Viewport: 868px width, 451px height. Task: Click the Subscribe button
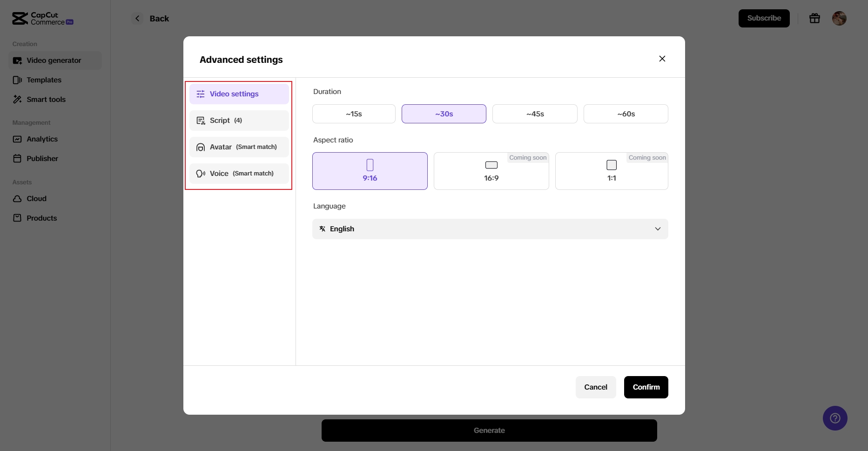click(764, 18)
